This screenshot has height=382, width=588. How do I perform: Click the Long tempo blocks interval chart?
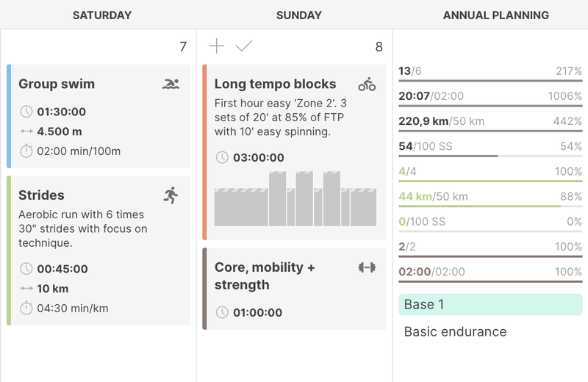(295, 198)
